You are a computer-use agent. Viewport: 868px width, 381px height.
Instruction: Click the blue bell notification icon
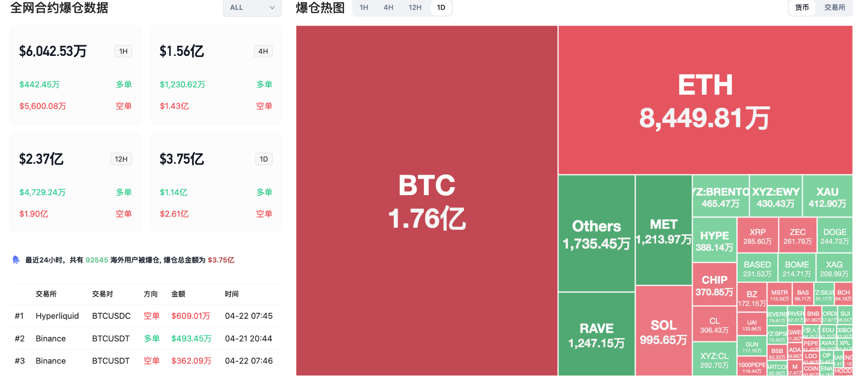(16, 260)
